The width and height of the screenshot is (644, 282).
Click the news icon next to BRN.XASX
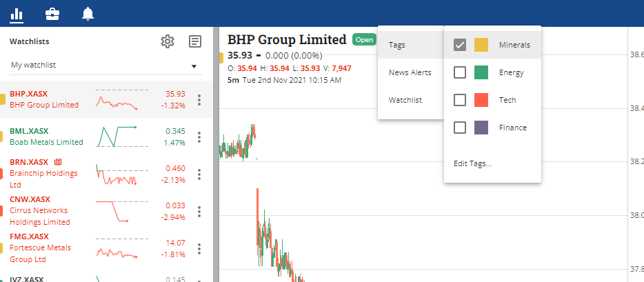click(57, 162)
